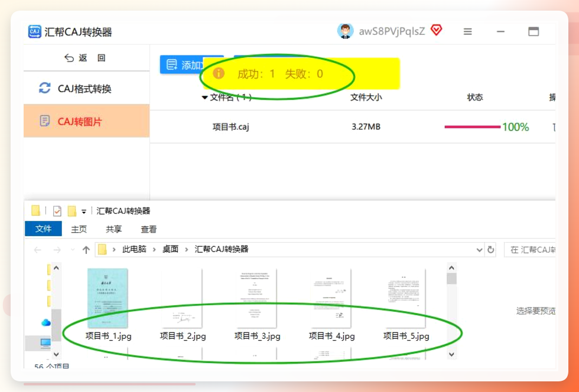The height and width of the screenshot is (392, 579).
Task: Click the CAJ格式转换 refresh arrows icon
Action: (x=45, y=88)
